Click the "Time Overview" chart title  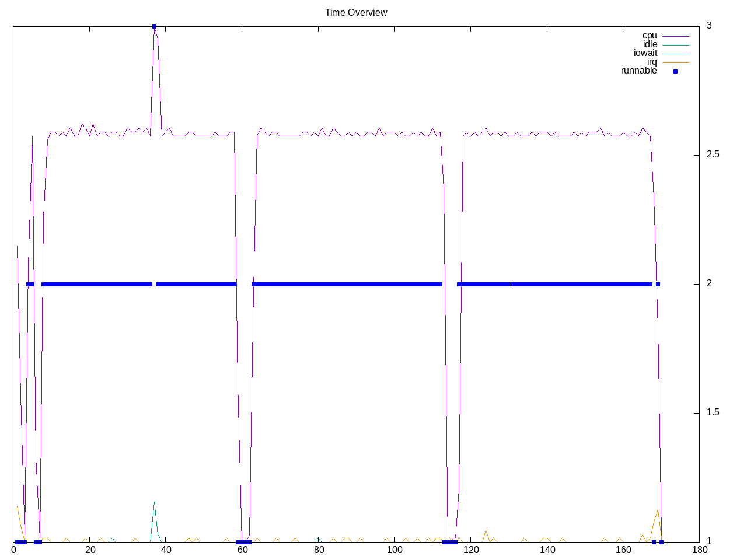[x=356, y=12]
